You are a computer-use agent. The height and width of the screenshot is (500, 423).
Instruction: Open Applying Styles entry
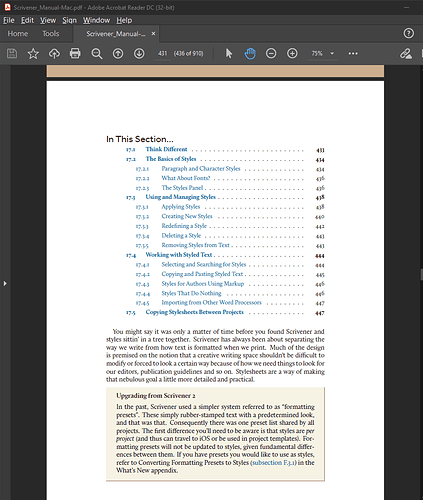[181, 207]
